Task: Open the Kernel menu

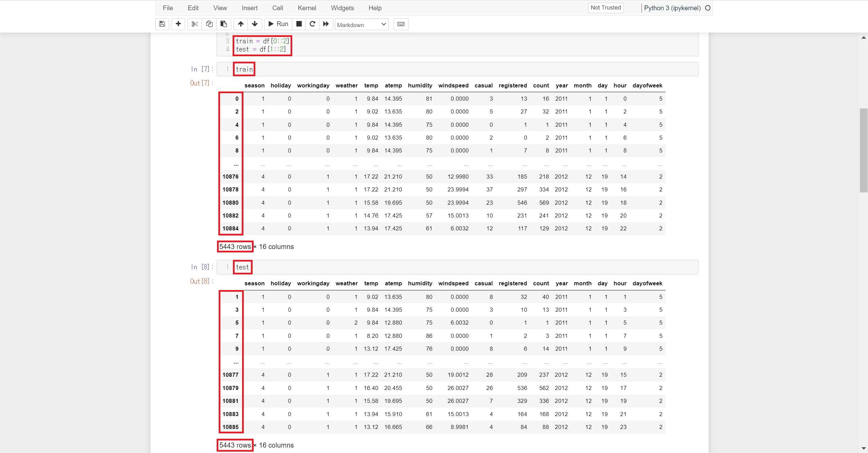Action: pos(307,8)
